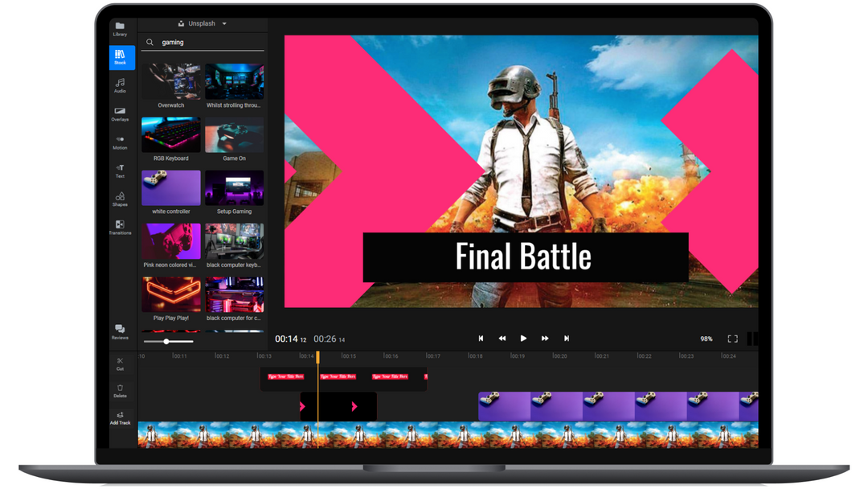The height and width of the screenshot is (489, 868).
Task: Click the Final Battle title in preview
Action: click(524, 257)
